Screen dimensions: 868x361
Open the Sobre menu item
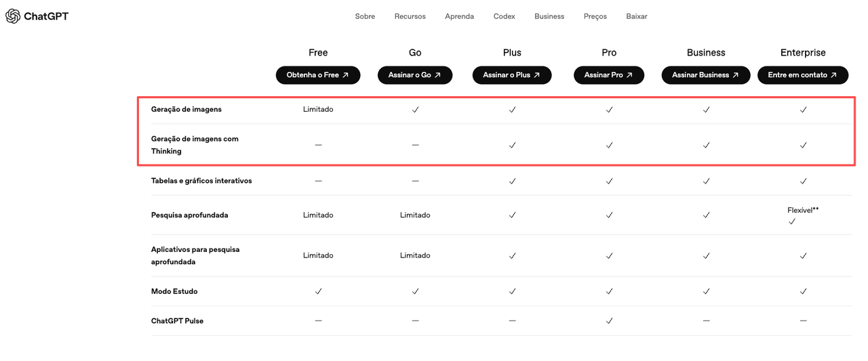pyautogui.click(x=365, y=16)
